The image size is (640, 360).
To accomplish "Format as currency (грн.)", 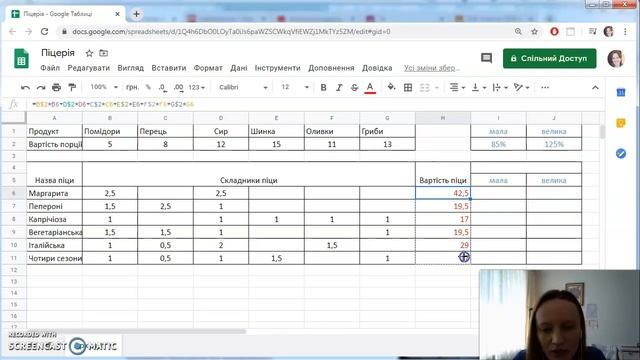I will click(132, 87).
